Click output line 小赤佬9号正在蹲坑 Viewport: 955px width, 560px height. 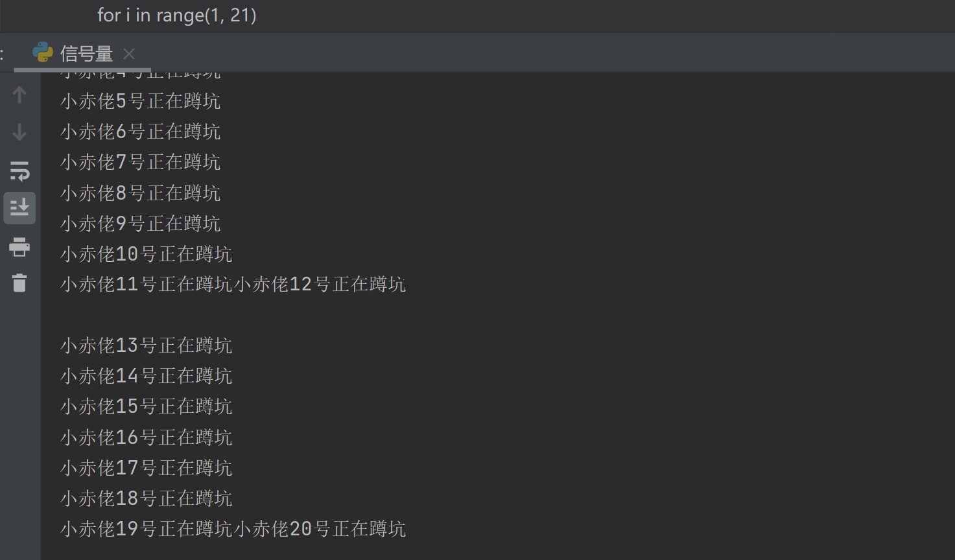tap(140, 224)
